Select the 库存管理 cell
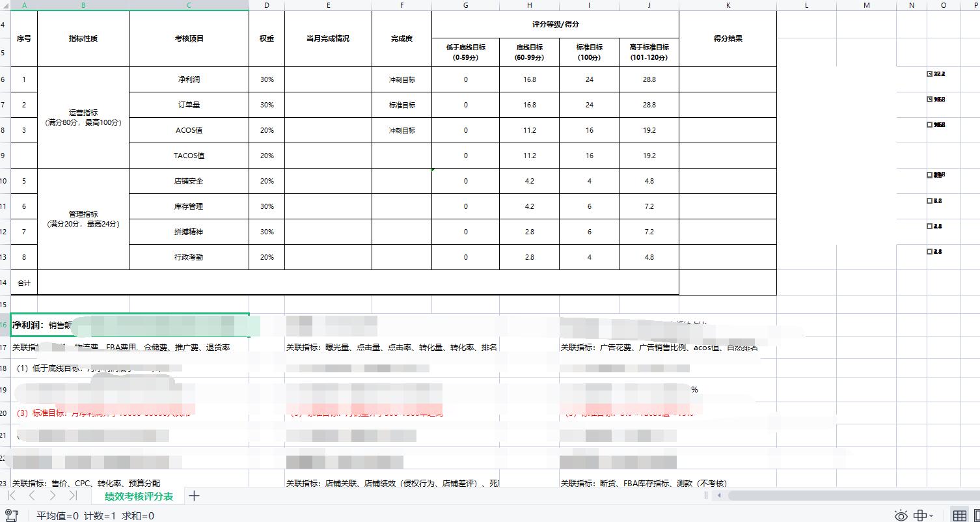Screen dimensions: 980x522 coord(189,206)
